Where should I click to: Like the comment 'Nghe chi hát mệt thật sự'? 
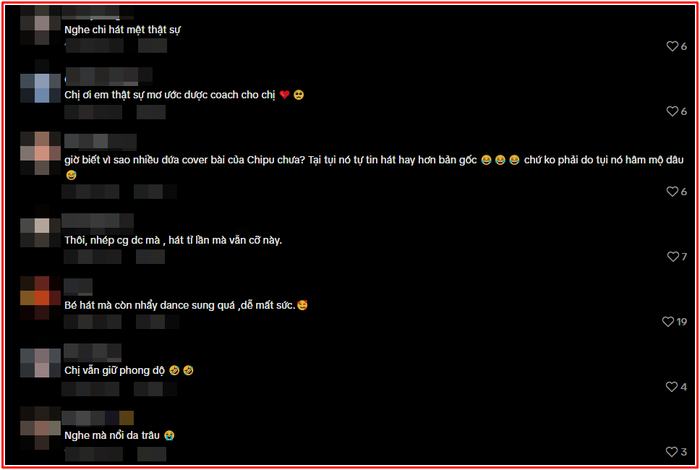[672, 46]
